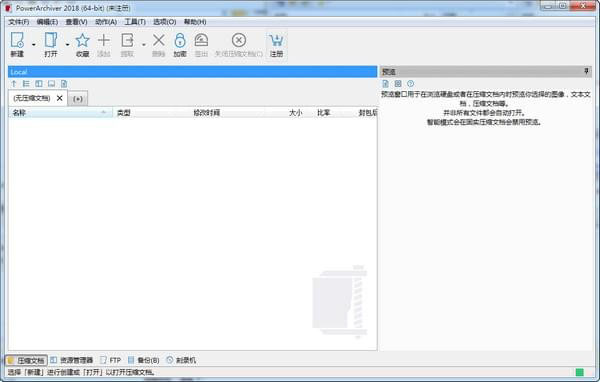Click the (+) new tab button
Viewport: 600px width, 382px height.
(78, 99)
